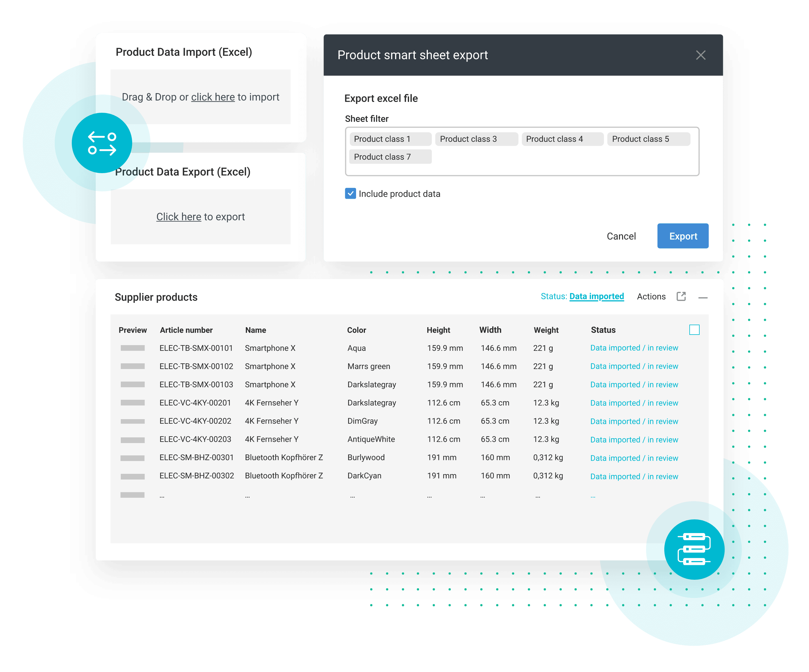Open status link for ELEC-SM-BHZ-00301

(634, 458)
